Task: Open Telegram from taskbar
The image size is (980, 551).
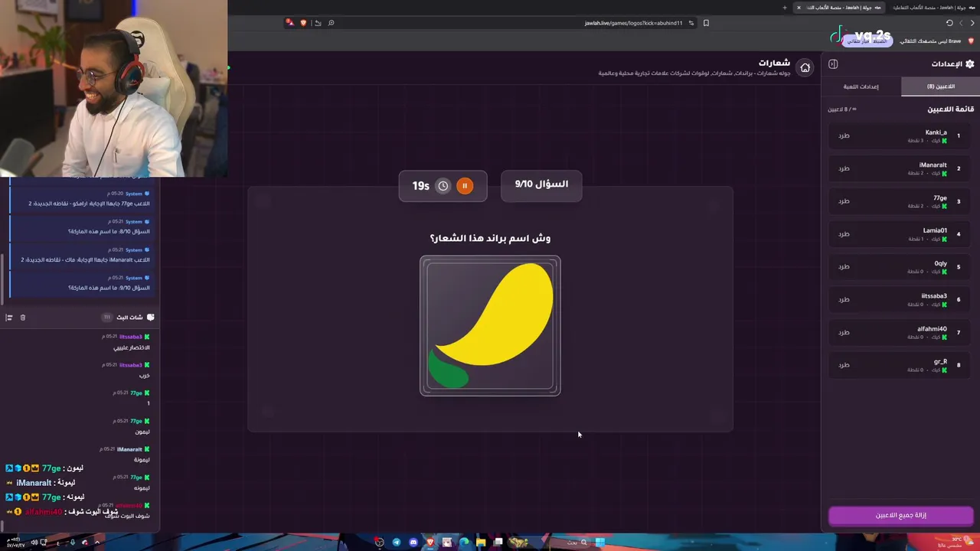Action: (x=397, y=543)
